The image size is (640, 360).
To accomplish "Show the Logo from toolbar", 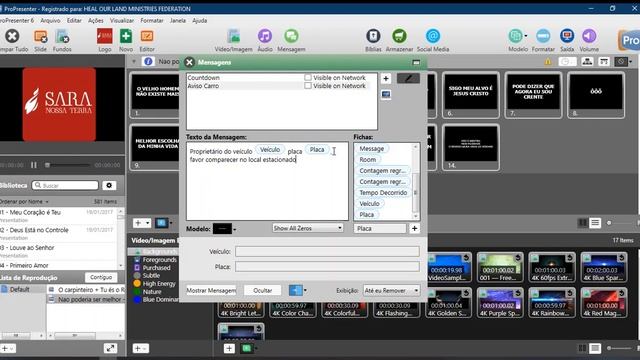I will (x=104, y=36).
